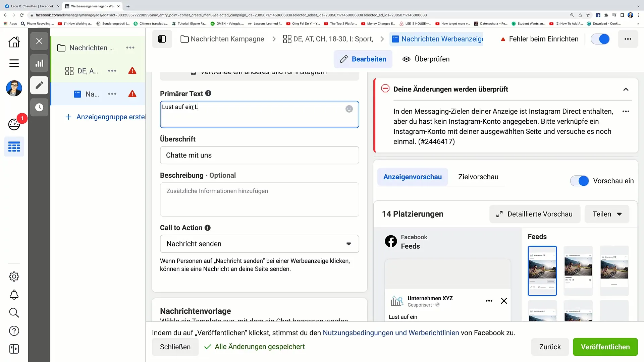Image resolution: width=644 pixels, height=362 pixels.
Task: Open the cookie notification icon with badge
Action: tap(14, 124)
